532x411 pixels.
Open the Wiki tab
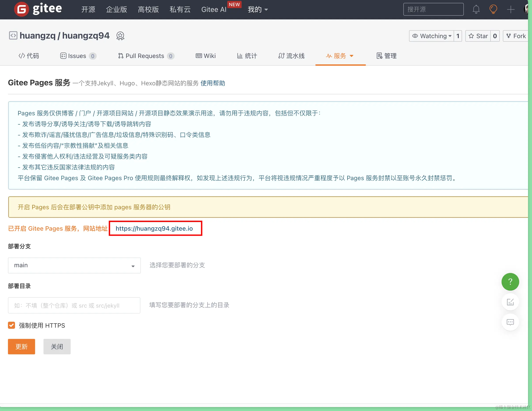206,56
